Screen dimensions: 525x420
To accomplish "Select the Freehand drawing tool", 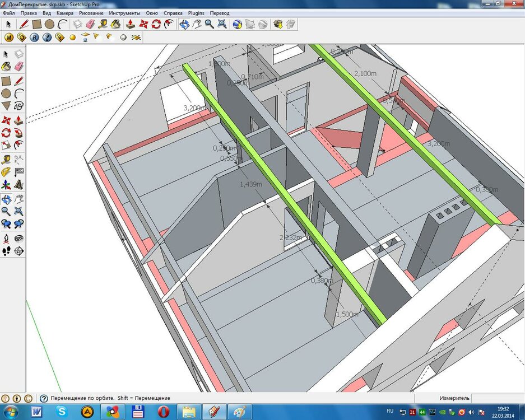I will pyautogui.click(x=19, y=106).
